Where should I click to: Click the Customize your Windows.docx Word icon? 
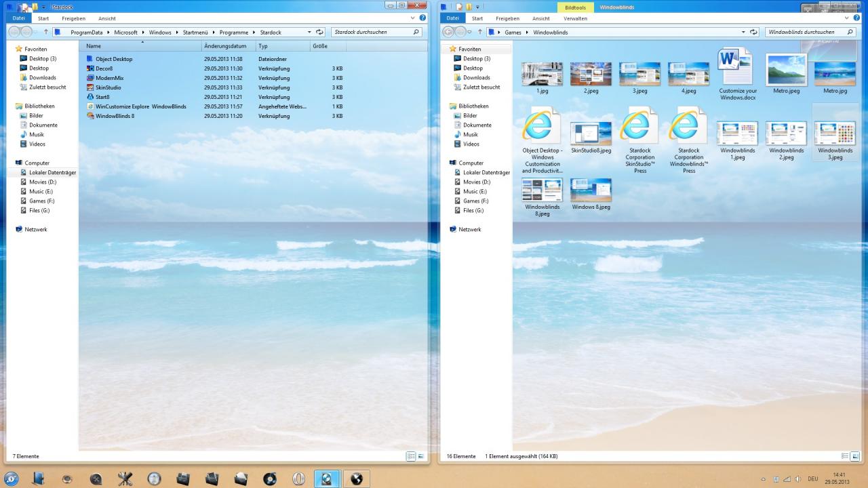coord(736,66)
